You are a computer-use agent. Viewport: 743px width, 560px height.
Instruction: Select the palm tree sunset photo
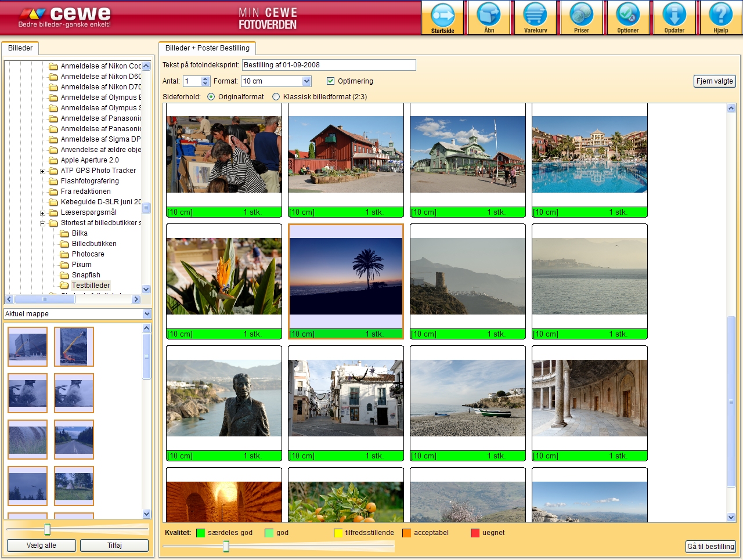[x=346, y=276]
